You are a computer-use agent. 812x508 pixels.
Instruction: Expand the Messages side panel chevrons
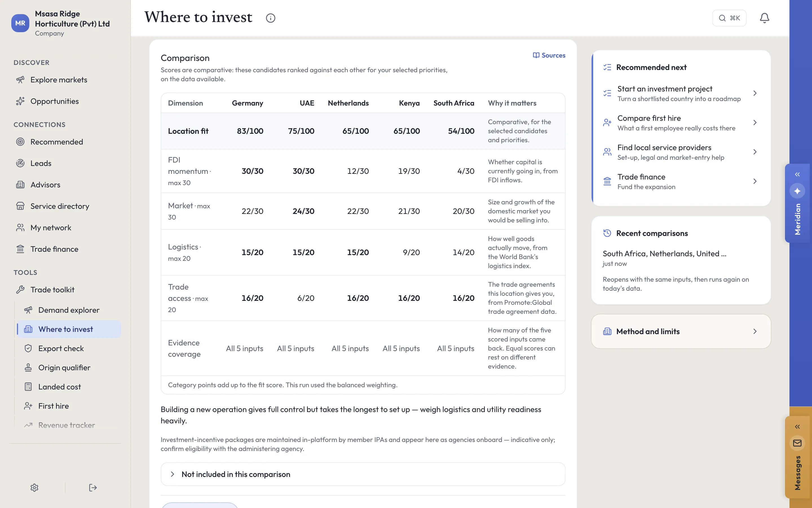coord(797,427)
